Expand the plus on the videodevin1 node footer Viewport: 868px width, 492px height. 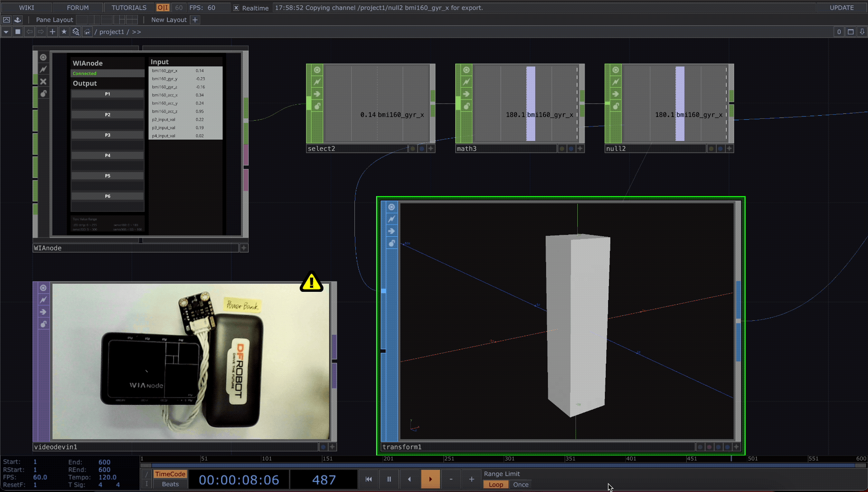point(332,447)
